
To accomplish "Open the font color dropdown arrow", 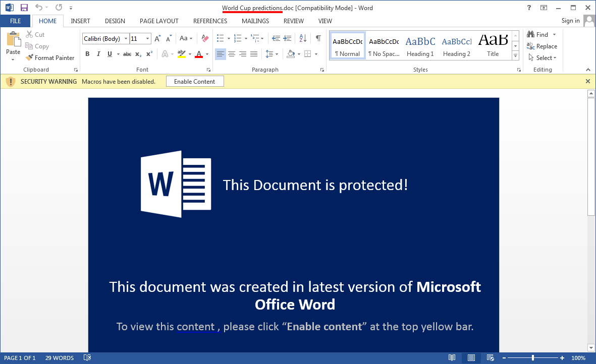I will [207, 54].
